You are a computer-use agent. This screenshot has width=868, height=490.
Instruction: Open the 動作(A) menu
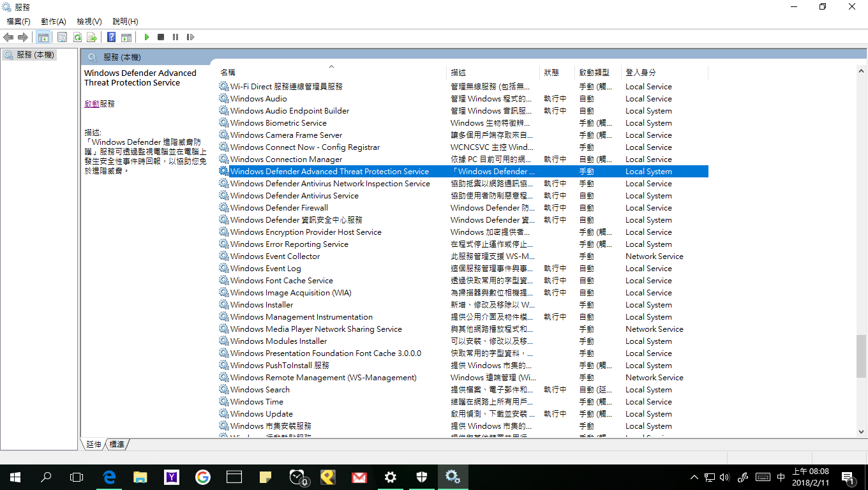point(54,22)
